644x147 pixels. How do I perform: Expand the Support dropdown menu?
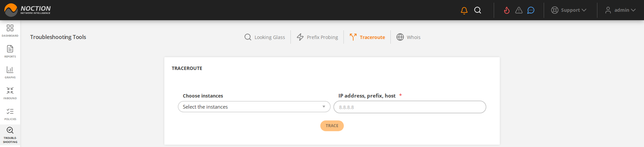569,10
